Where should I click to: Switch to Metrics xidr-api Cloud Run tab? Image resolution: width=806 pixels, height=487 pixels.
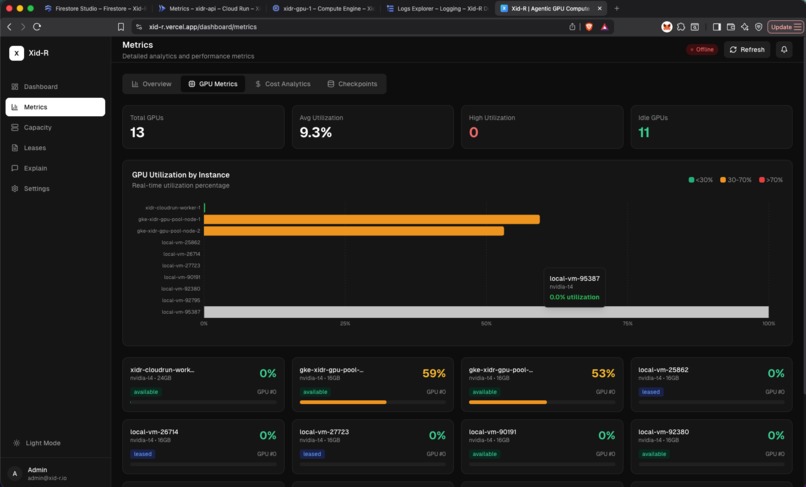pos(209,8)
